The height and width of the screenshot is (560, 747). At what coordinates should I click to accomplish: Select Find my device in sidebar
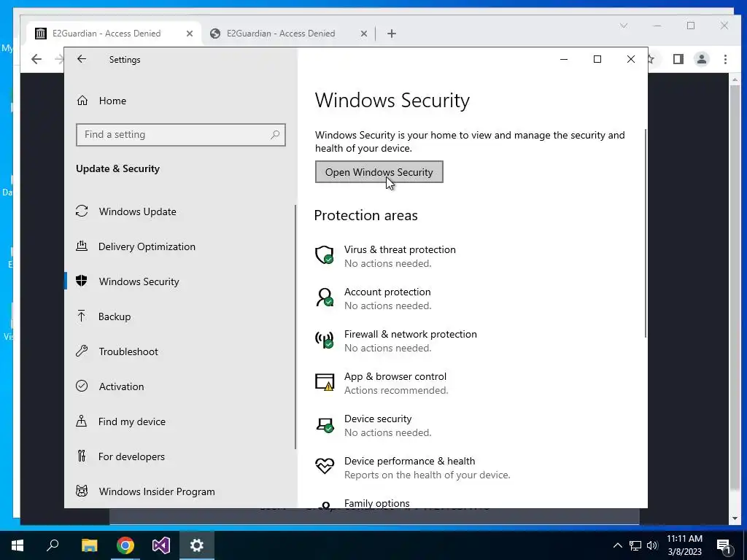[179, 421]
